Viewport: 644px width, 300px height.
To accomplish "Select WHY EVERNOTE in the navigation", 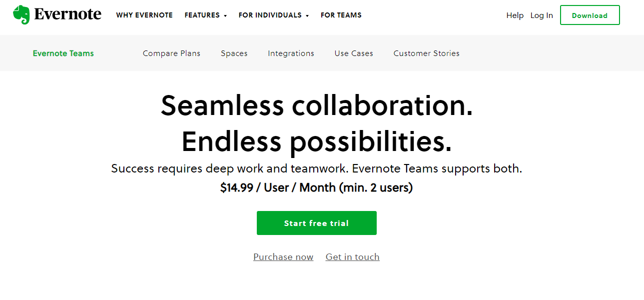I will tap(144, 15).
